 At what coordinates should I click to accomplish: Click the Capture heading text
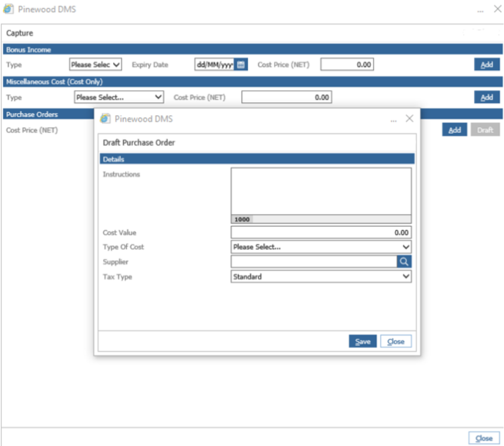point(19,33)
